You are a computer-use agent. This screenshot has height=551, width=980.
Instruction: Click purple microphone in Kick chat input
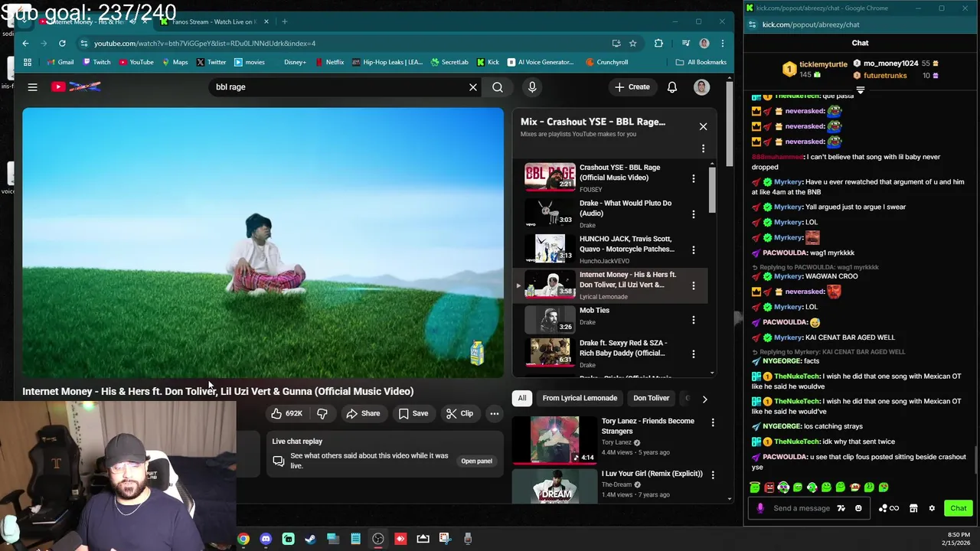(760, 508)
